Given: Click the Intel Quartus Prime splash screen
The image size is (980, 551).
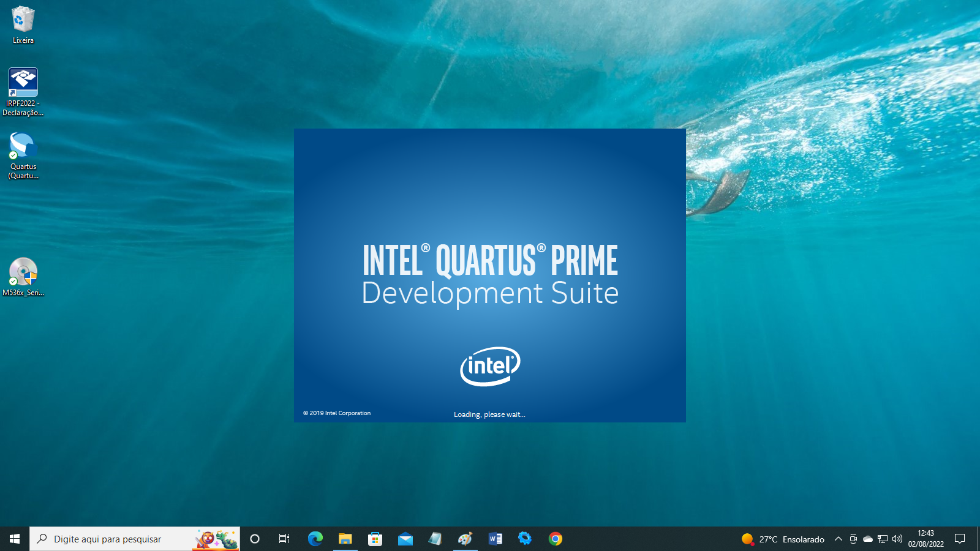Looking at the screenshot, I should point(490,275).
